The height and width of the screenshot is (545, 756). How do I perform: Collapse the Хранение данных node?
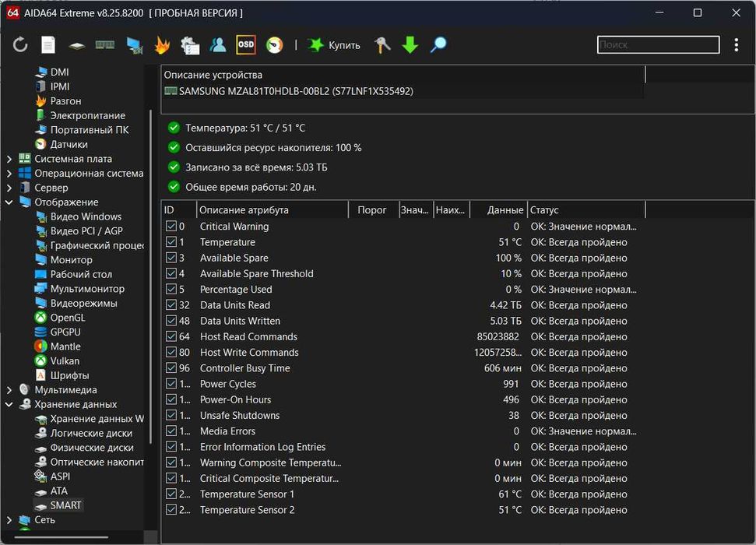click(x=9, y=404)
